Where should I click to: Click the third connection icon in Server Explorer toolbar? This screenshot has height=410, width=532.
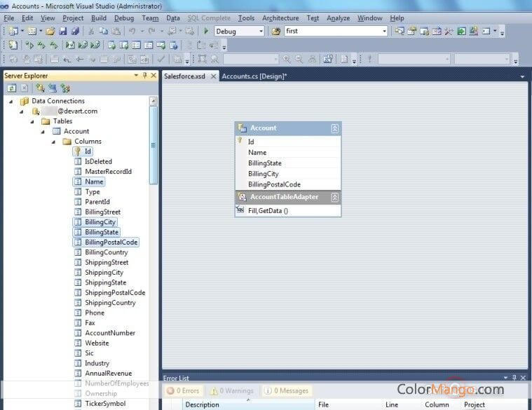click(64, 88)
